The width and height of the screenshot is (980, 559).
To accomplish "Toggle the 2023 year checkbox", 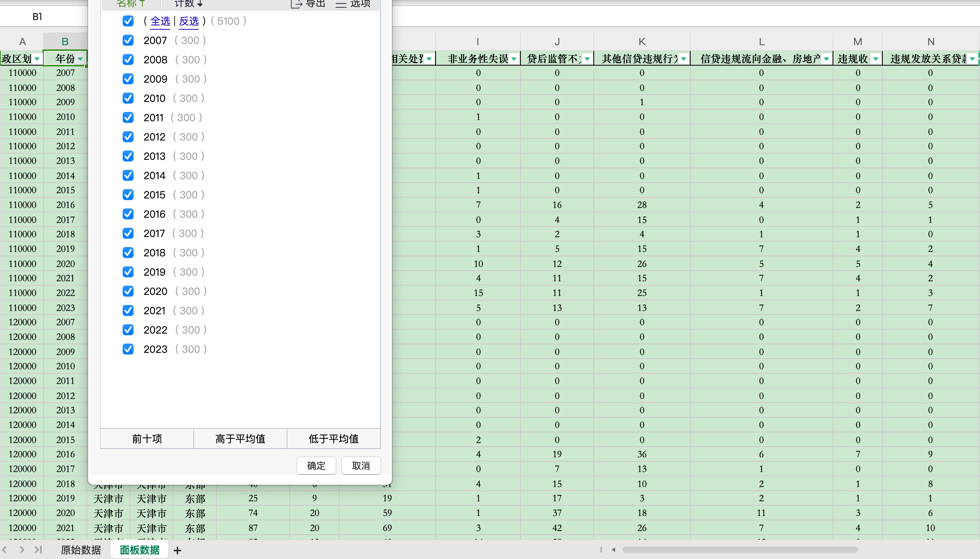I will (128, 349).
